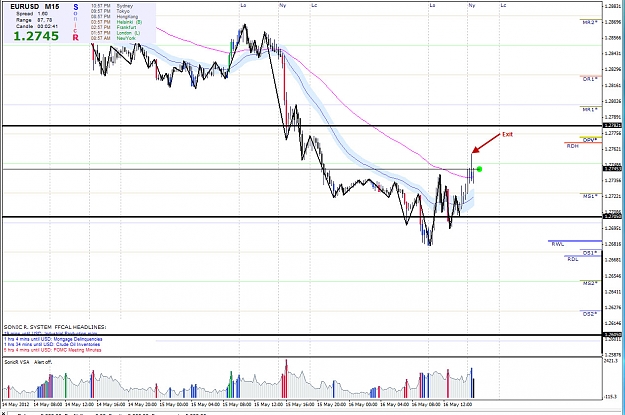Image resolution: width=625 pixels, height=415 pixels.
Task: Click the MR2* pivot level label
Action: pos(590,23)
